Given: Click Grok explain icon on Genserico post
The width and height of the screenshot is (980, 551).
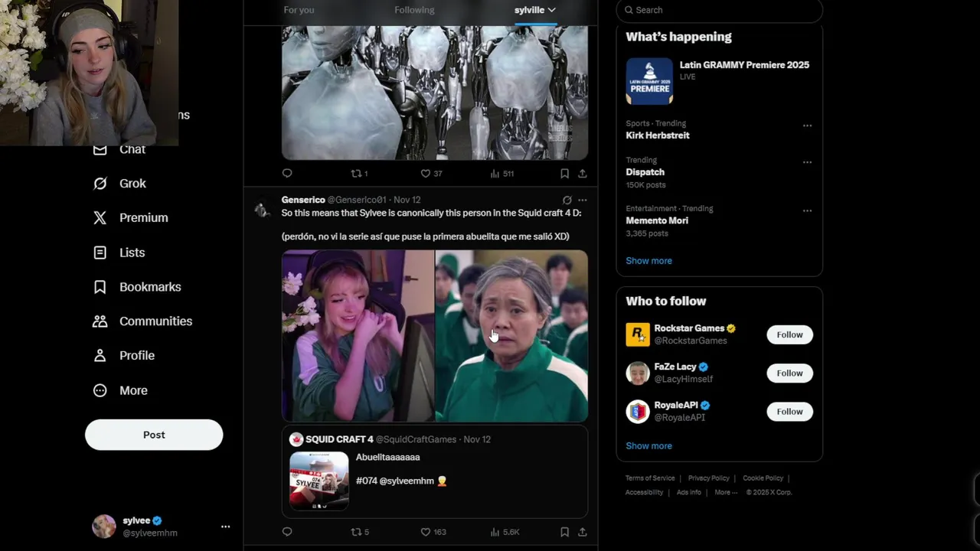Looking at the screenshot, I should coord(567,200).
